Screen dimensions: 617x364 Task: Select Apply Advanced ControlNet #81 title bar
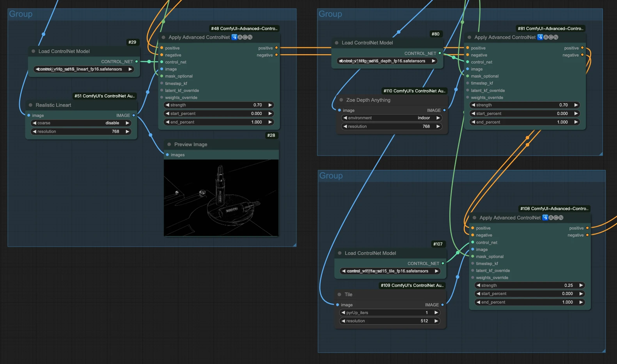point(525,37)
